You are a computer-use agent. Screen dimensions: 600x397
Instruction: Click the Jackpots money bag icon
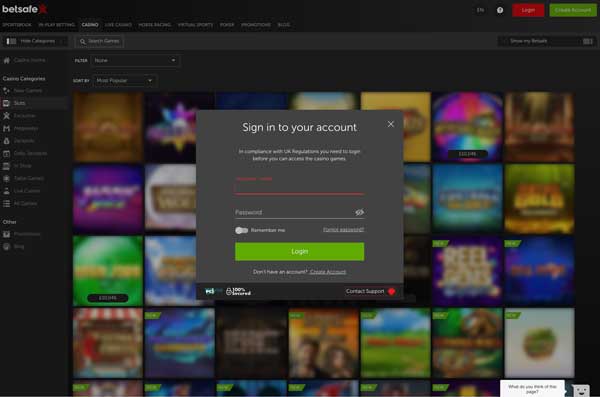6,141
